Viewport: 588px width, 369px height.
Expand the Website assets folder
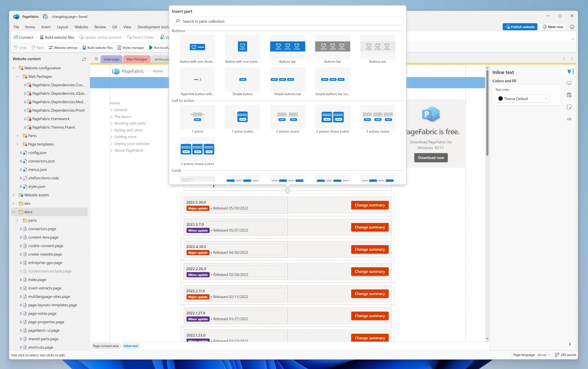tap(13, 195)
